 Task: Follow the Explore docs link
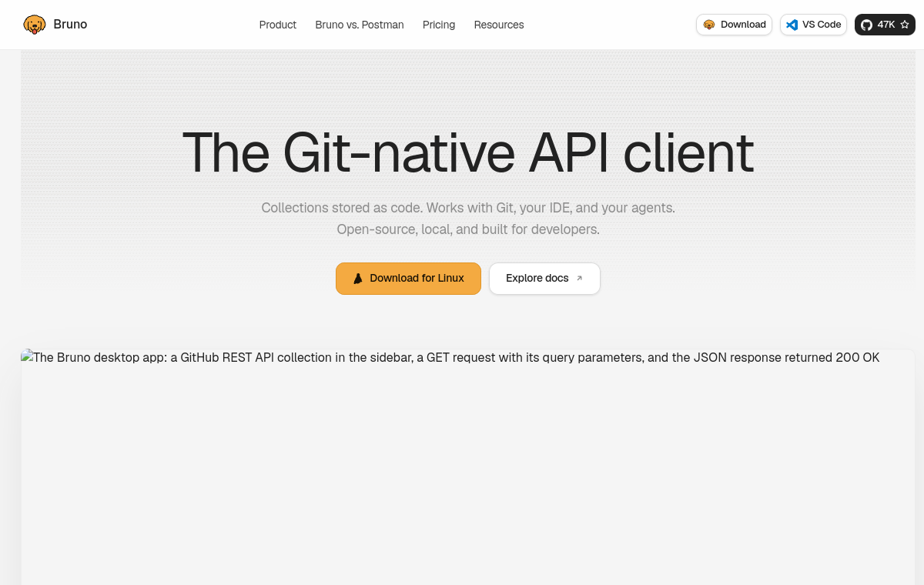[x=544, y=279]
